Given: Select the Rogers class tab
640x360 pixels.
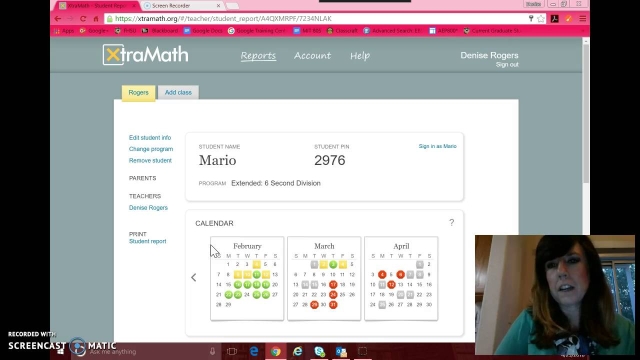Looking at the screenshot, I should click(x=138, y=93).
